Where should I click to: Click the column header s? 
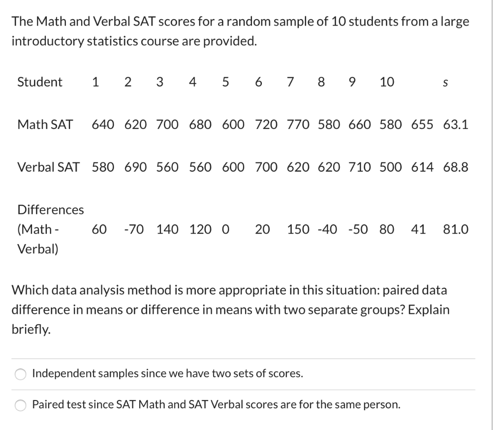click(x=445, y=83)
